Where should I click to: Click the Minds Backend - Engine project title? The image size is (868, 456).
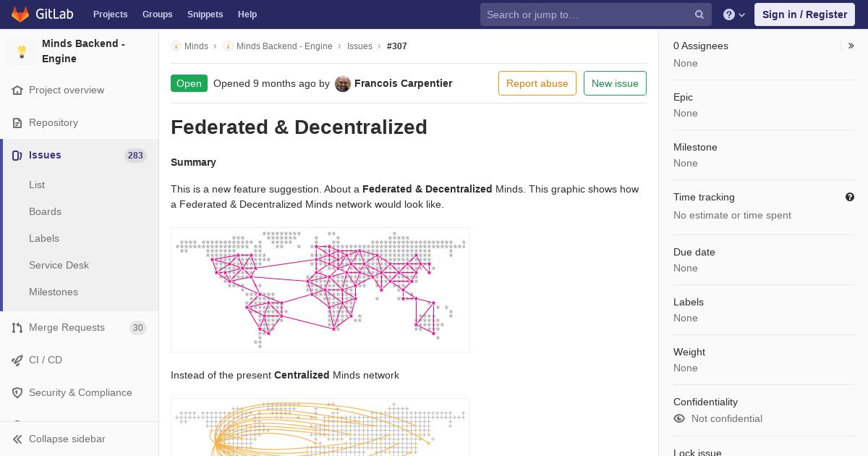83,51
